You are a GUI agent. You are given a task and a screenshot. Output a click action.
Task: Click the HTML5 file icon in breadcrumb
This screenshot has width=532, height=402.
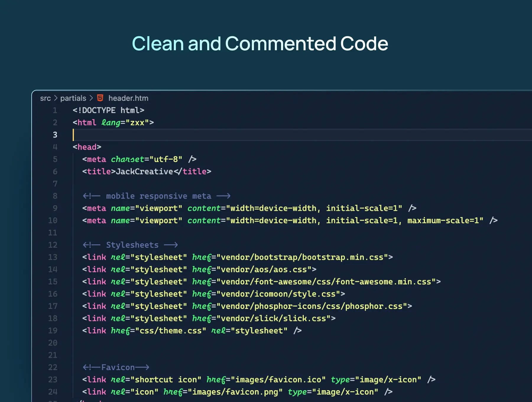tap(100, 98)
